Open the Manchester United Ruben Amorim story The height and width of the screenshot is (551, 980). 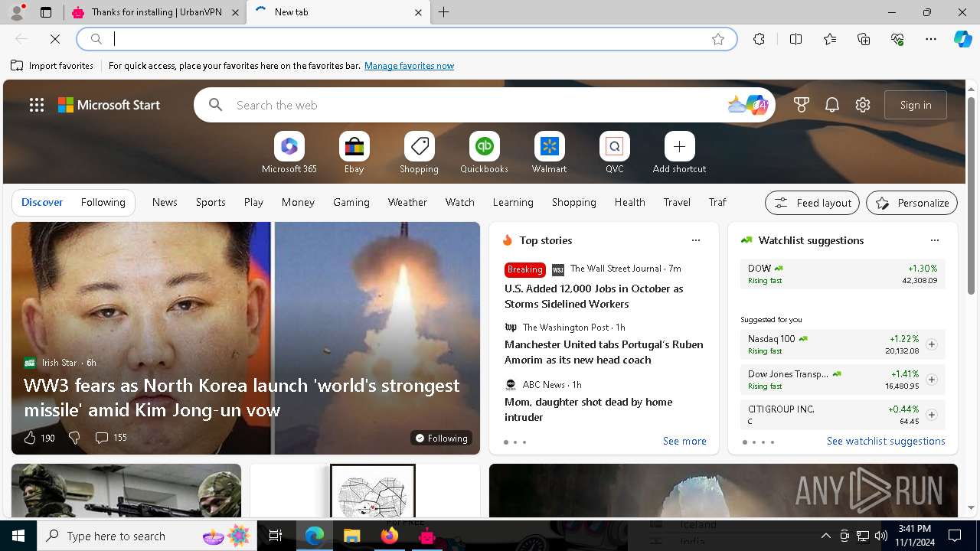click(604, 352)
